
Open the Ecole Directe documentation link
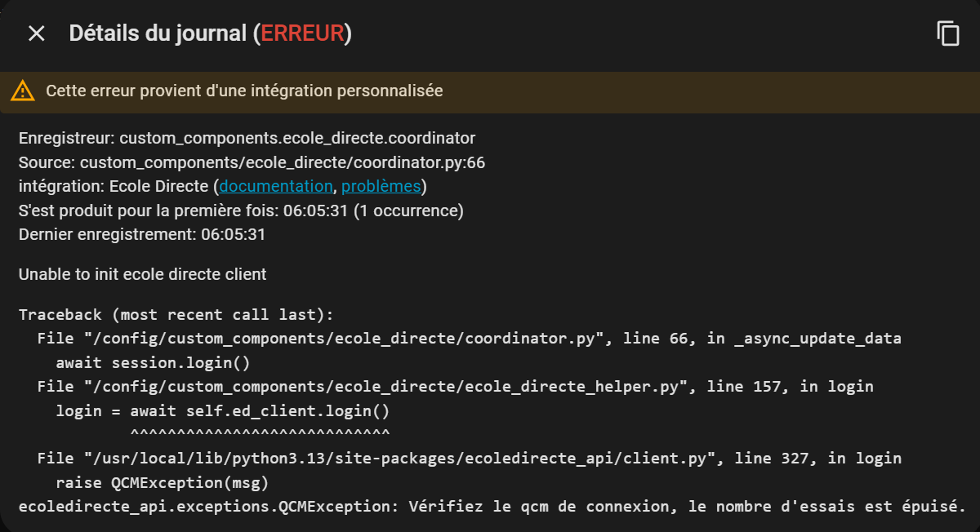(x=276, y=186)
